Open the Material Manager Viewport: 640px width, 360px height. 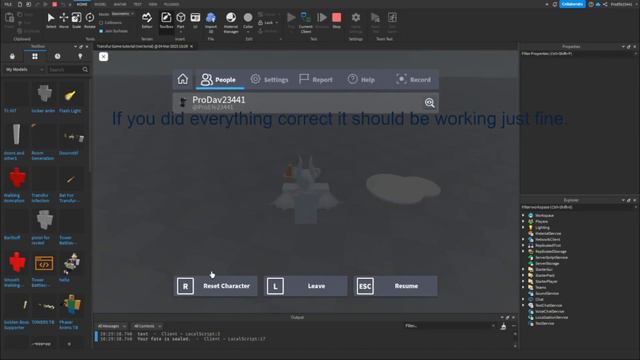pos(231,22)
